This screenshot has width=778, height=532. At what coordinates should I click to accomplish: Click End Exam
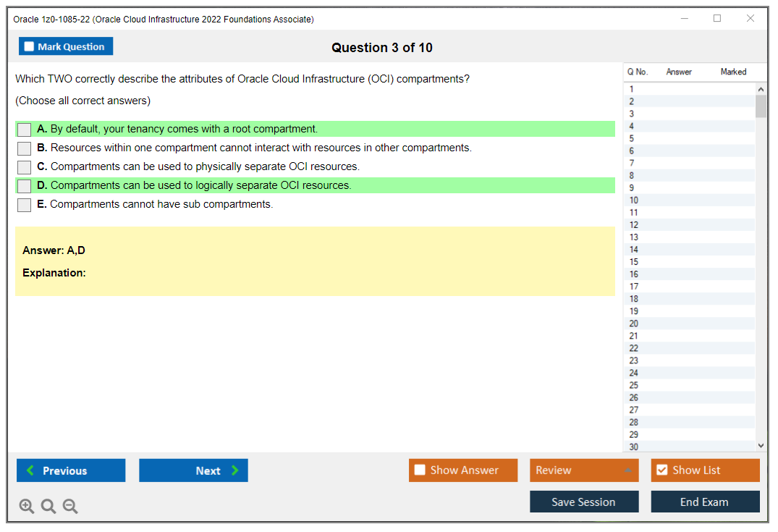tap(705, 501)
